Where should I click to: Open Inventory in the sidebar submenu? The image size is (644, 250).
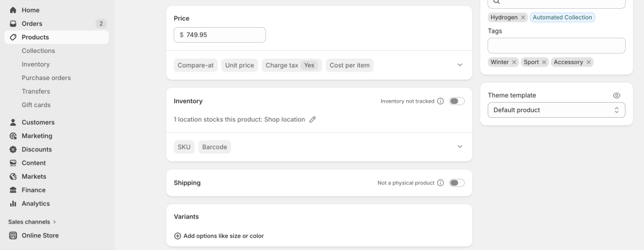[x=36, y=64]
